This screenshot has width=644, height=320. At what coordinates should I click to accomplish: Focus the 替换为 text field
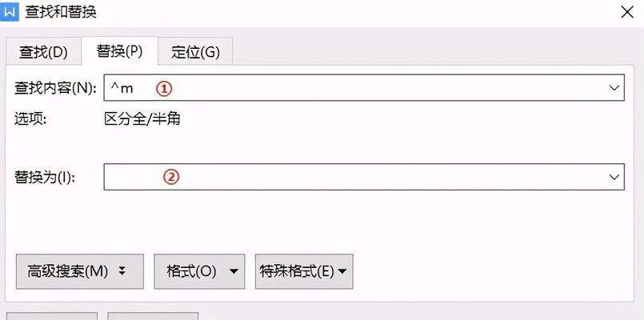(x=364, y=177)
